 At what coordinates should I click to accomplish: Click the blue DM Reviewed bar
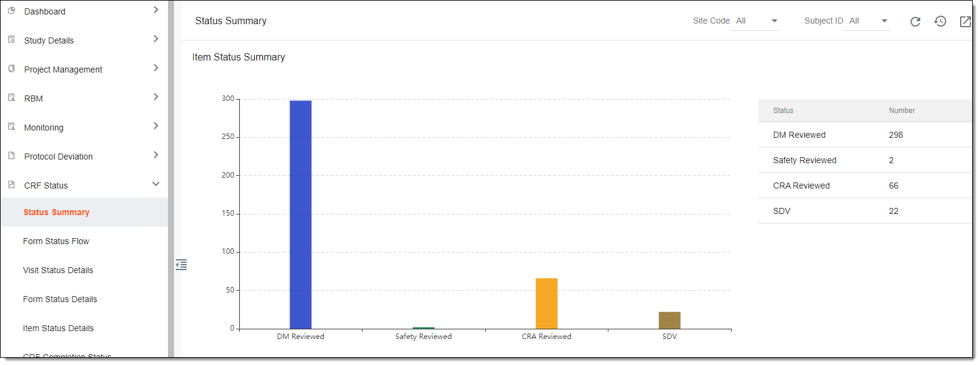coord(300,215)
